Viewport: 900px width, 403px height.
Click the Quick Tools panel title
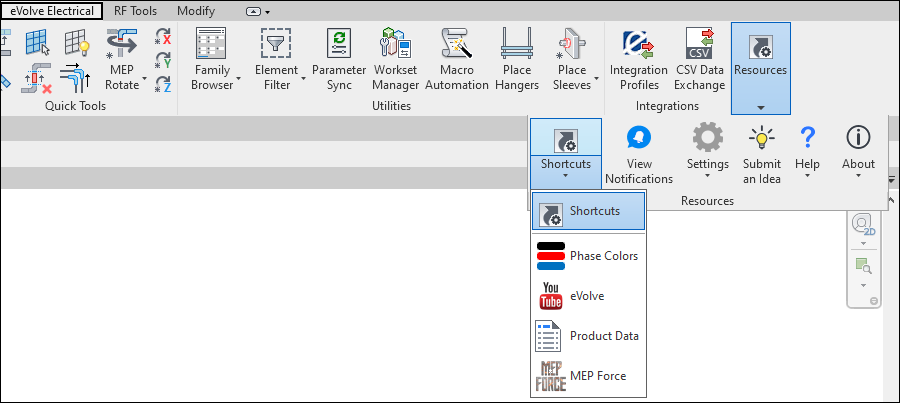point(76,106)
